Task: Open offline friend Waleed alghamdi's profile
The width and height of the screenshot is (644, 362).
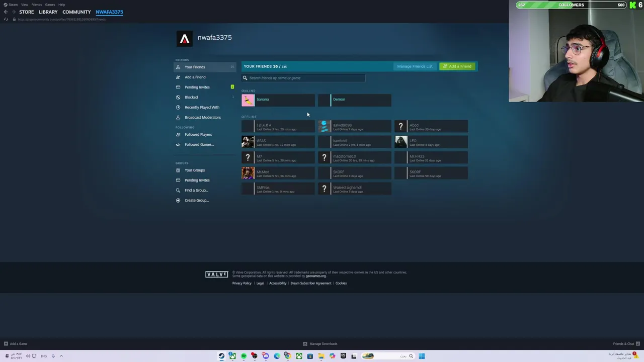Action: pos(355,189)
